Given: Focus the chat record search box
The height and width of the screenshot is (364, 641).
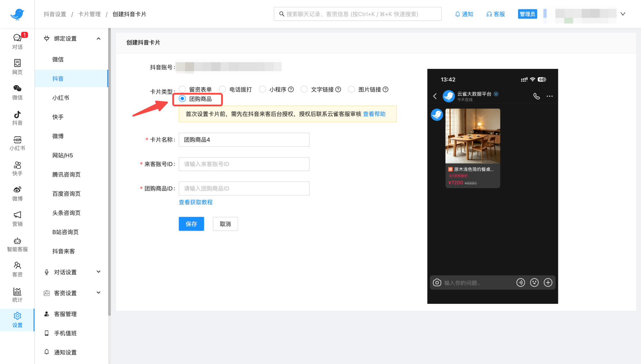Looking at the screenshot, I should (x=358, y=14).
